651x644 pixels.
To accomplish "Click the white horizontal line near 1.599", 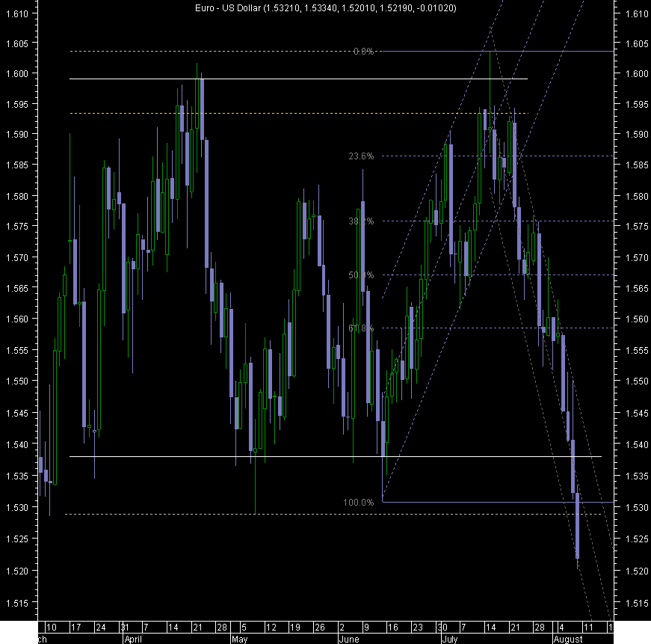I will pos(298,79).
